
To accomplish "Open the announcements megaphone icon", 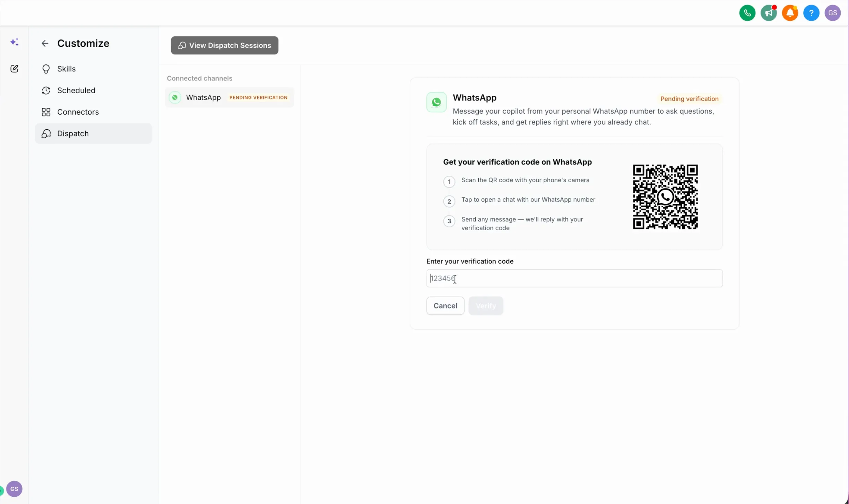I will click(769, 13).
